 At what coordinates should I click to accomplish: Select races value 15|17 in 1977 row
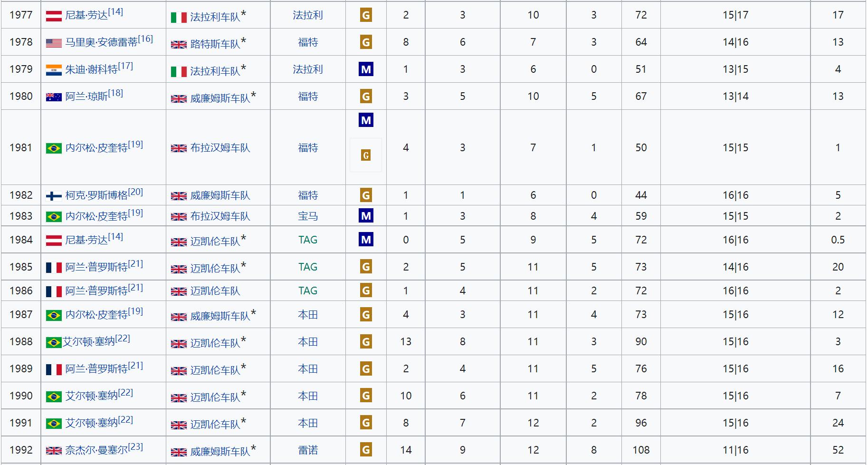point(735,15)
